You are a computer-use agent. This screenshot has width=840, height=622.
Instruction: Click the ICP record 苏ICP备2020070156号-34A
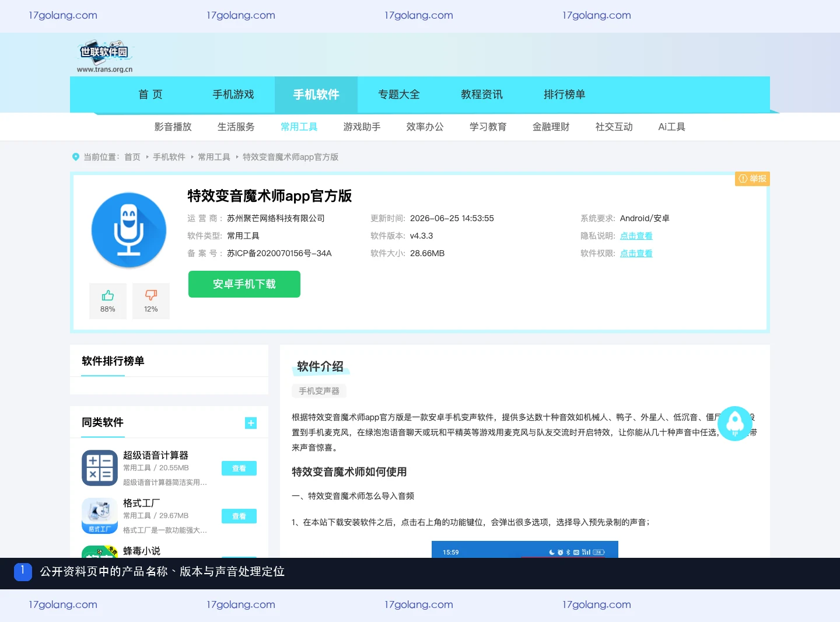[x=279, y=253]
